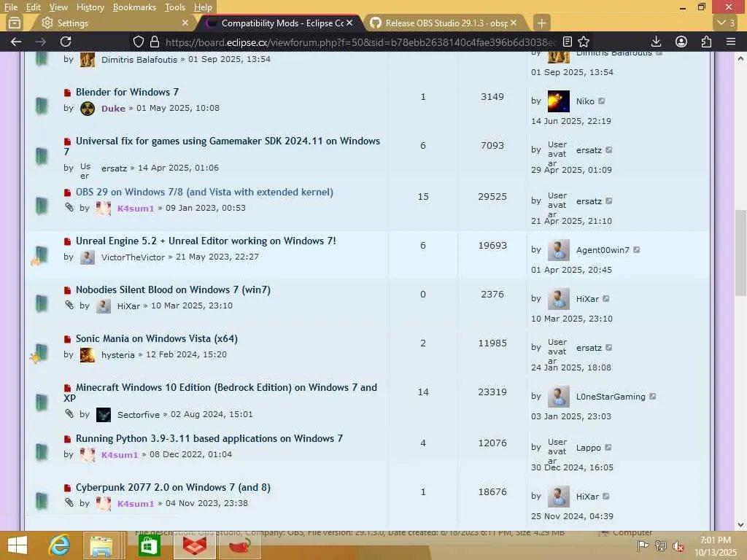Open the Edit menu
This screenshot has width=747, height=560.
click(34, 7)
